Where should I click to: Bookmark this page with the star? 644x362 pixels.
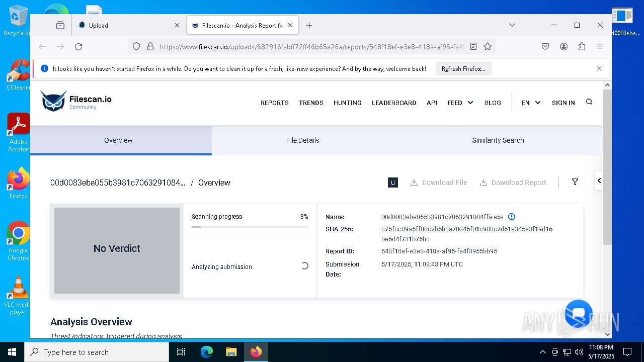coord(488,47)
